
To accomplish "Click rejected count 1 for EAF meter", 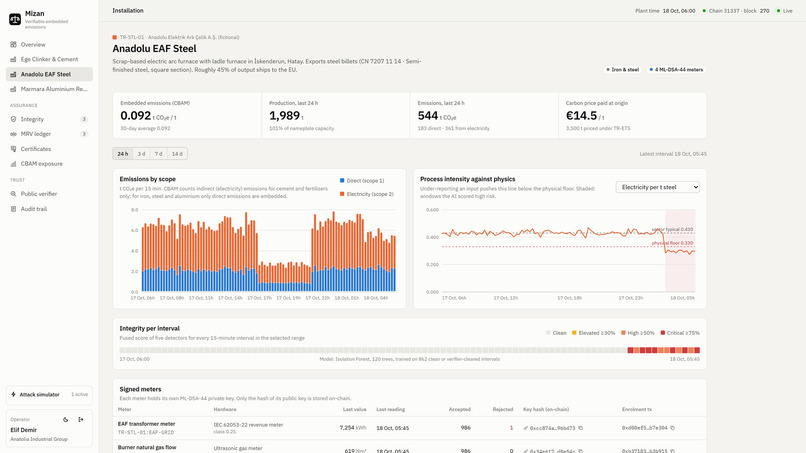I will point(511,428).
